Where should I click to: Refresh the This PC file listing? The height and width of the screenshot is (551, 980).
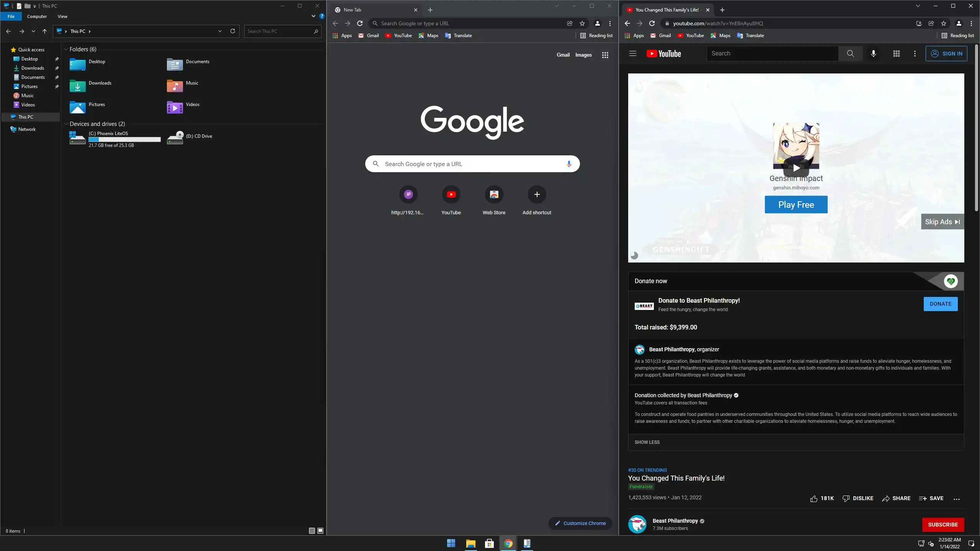click(x=232, y=31)
